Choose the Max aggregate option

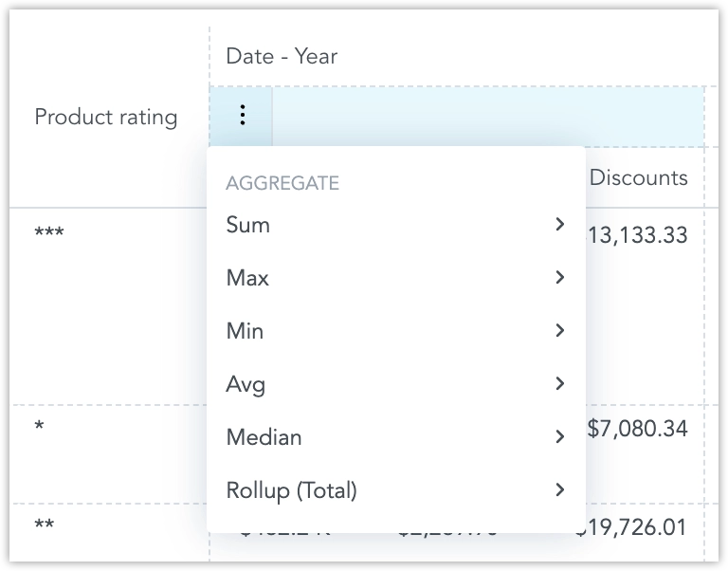247,278
